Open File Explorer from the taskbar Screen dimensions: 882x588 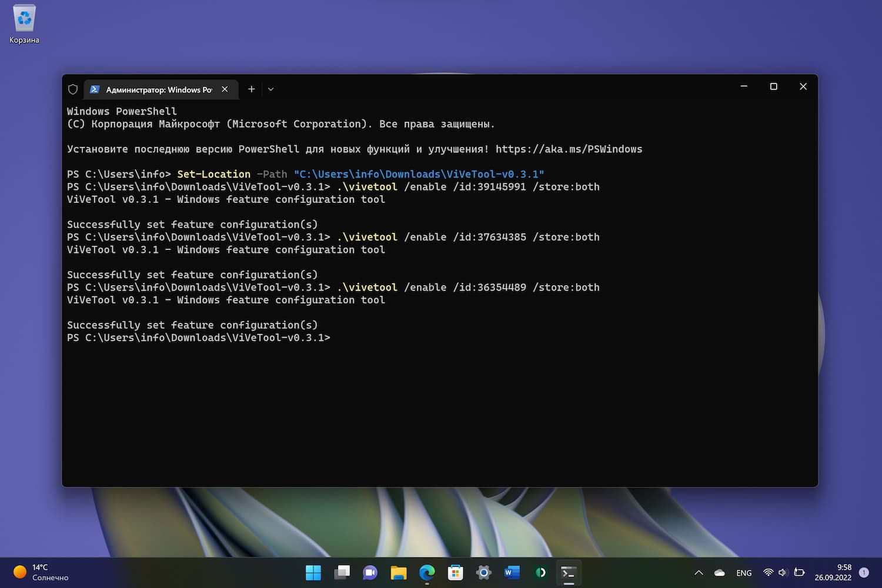click(399, 573)
